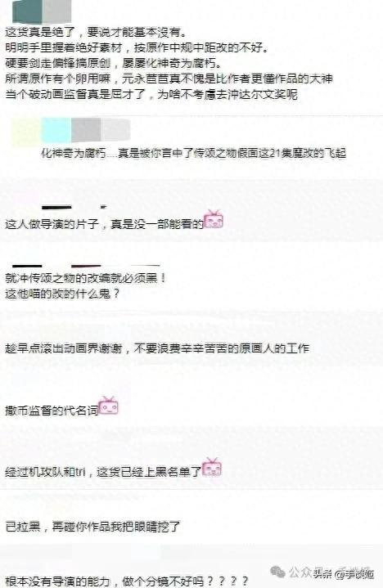383x588 pixels.
Task: Click the comment 经过机攻队和tri
Action: click(x=104, y=471)
